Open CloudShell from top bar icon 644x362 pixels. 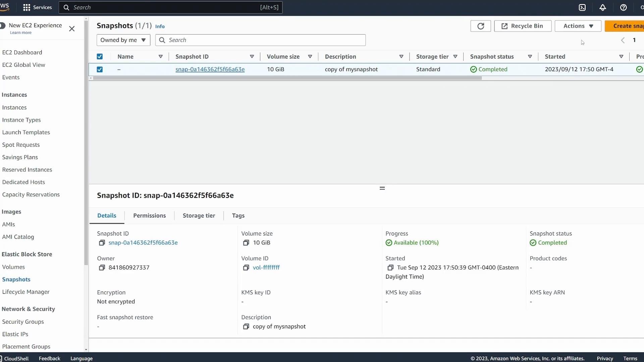coord(582,7)
